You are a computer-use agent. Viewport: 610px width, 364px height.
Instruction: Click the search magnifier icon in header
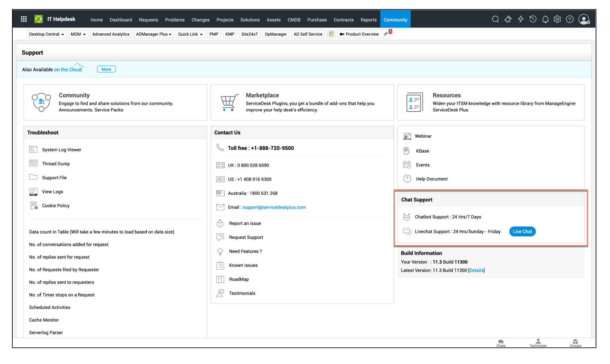(495, 19)
